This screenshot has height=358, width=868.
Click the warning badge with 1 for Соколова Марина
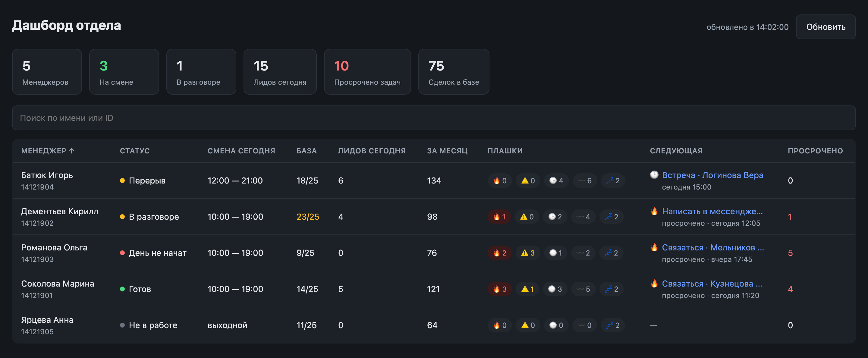click(528, 289)
